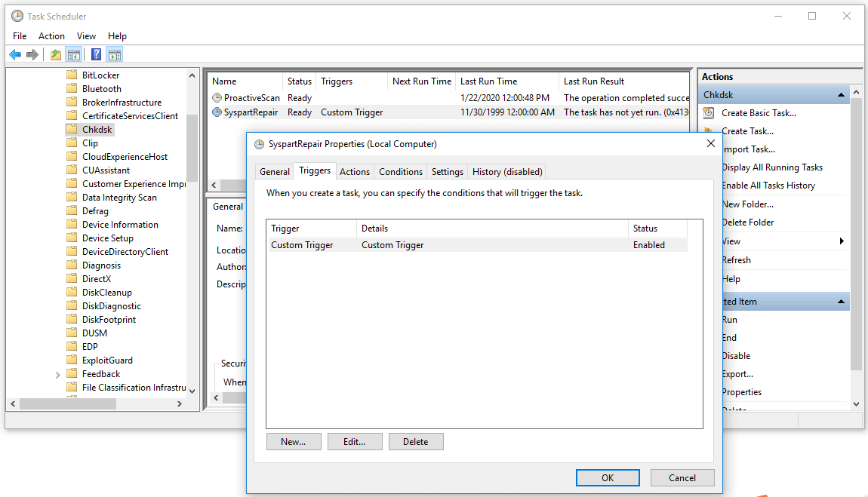
Task: Expand the Feedback tree node
Action: point(59,373)
